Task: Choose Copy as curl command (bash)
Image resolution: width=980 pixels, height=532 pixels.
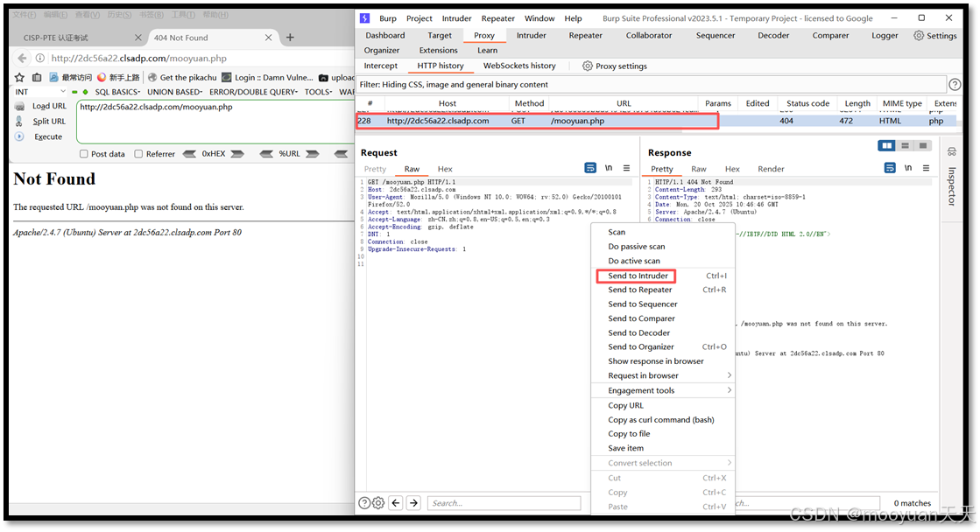Action: pyautogui.click(x=662, y=420)
